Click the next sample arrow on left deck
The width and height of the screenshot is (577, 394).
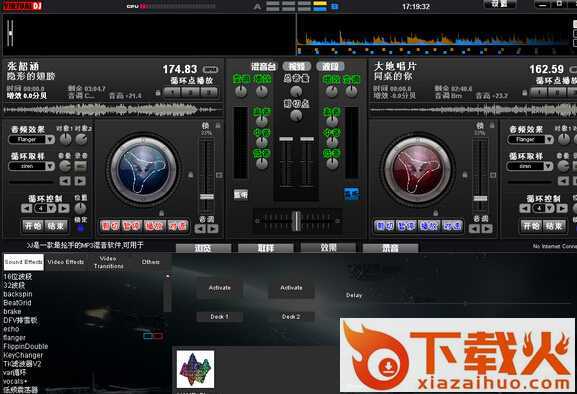(x=80, y=181)
